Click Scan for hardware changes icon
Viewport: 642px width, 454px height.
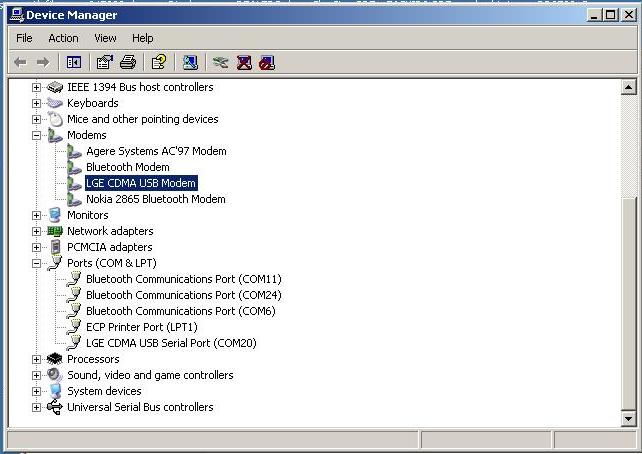pos(190,62)
